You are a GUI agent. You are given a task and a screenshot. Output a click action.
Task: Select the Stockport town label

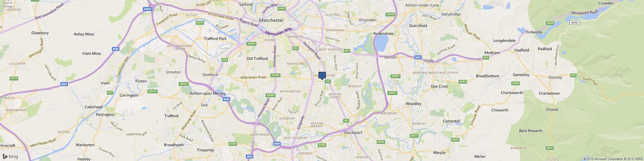click(353, 133)
